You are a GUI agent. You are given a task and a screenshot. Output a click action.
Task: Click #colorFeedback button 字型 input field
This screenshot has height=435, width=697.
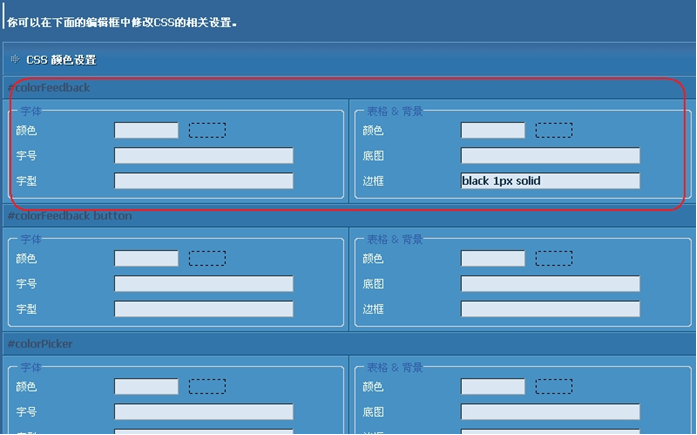click(204, 309)
